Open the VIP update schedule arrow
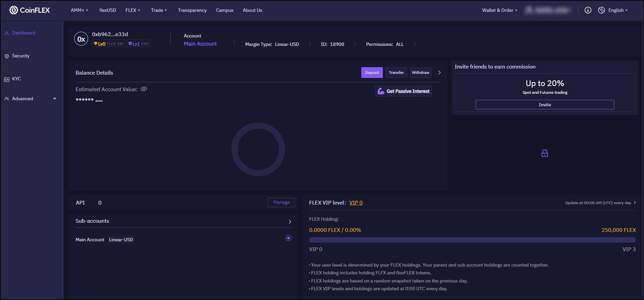This screenshot has height=300, width=644. click(635, 202)
